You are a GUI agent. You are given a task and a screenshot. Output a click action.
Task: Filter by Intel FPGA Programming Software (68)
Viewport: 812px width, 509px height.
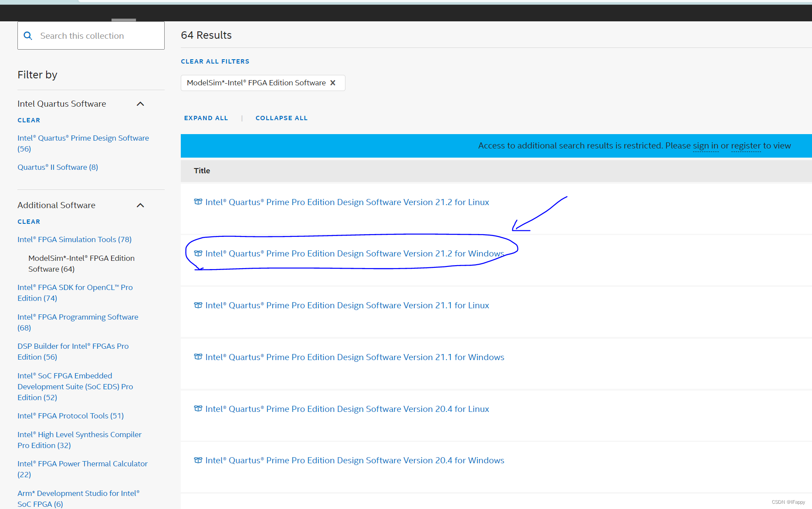coord(78,322)
